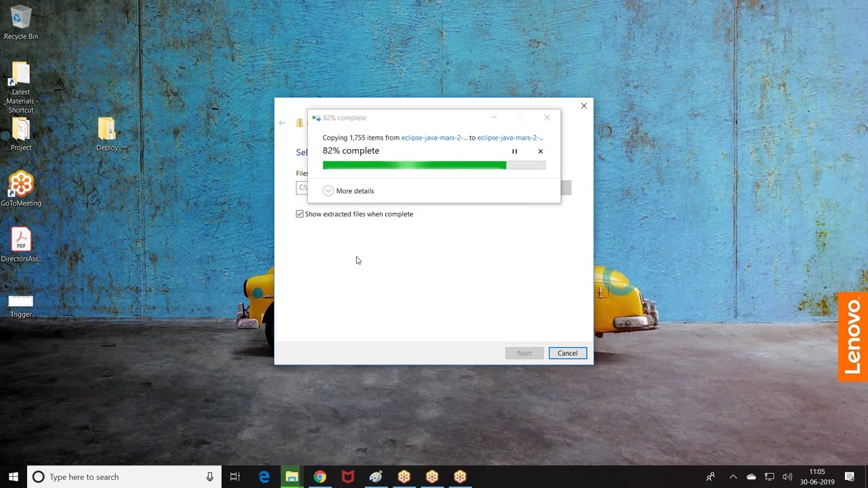Select the Project folder on desktop
868x488 pixels.
pyautogui.click(x=21, y=134)
